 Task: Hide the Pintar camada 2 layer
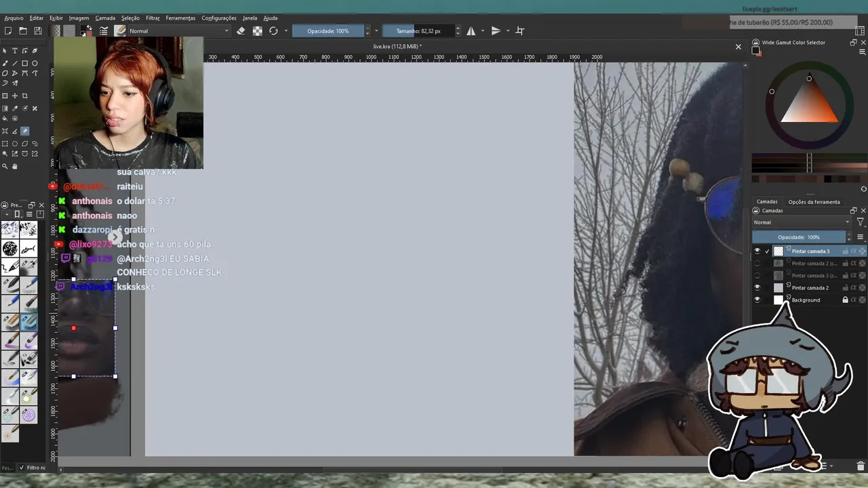(757, 287)
